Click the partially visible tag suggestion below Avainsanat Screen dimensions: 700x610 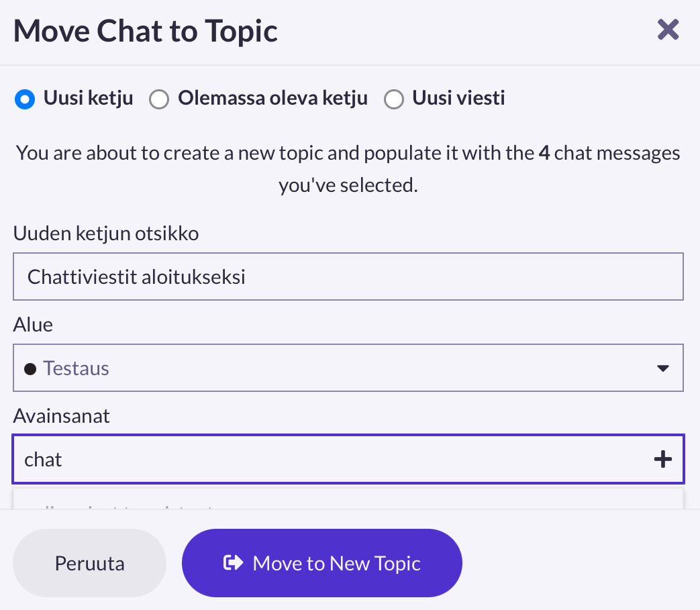click(134, 502)
